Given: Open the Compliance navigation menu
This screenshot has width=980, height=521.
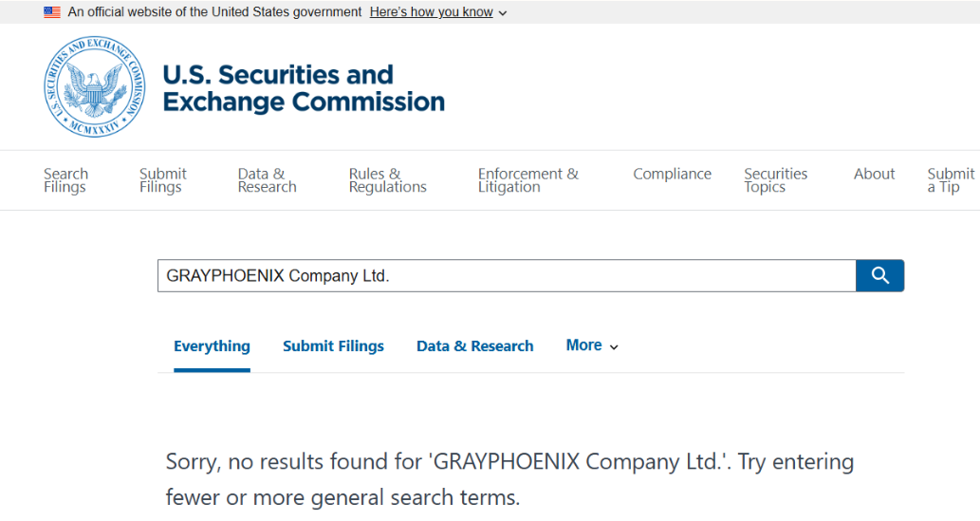Looking at the screenshot, I should pos(672,174).
